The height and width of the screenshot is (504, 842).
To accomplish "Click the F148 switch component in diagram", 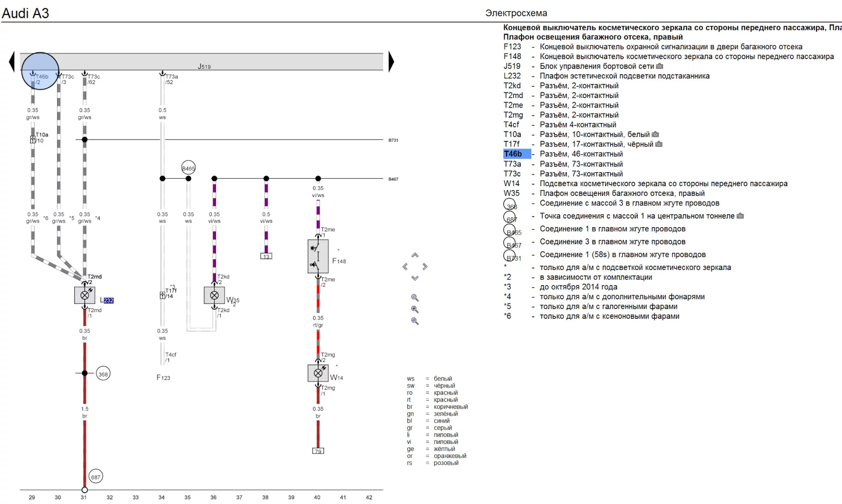I will [x=318, y=257].
